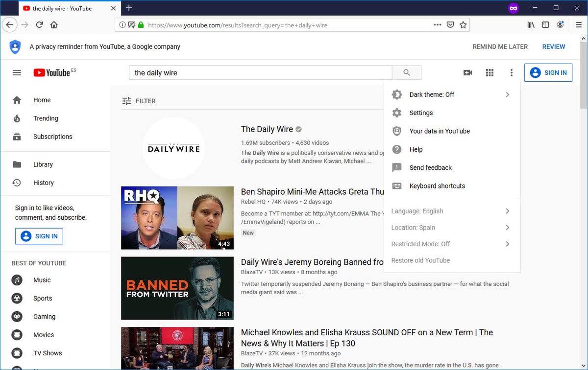The image size is (588, 370).
Task: Open Keyboard shortcuts menu entry
Action: [452, 186]
